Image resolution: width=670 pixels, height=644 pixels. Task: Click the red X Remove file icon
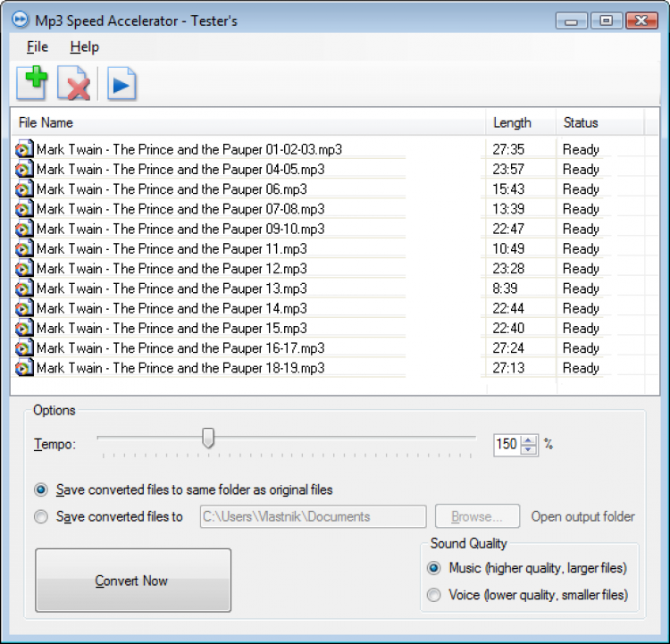point(73,83)
